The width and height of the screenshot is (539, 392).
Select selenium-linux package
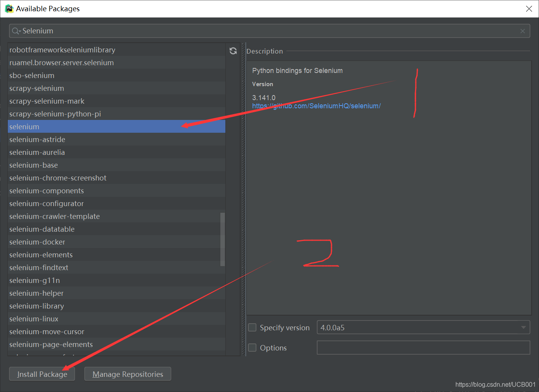coord(117,319)
